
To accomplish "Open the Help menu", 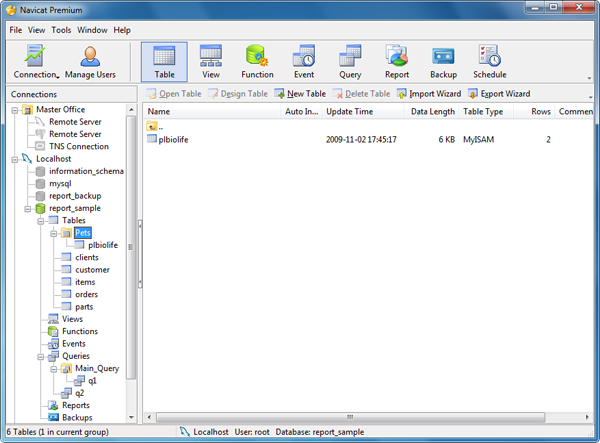I will coord(122,30).
